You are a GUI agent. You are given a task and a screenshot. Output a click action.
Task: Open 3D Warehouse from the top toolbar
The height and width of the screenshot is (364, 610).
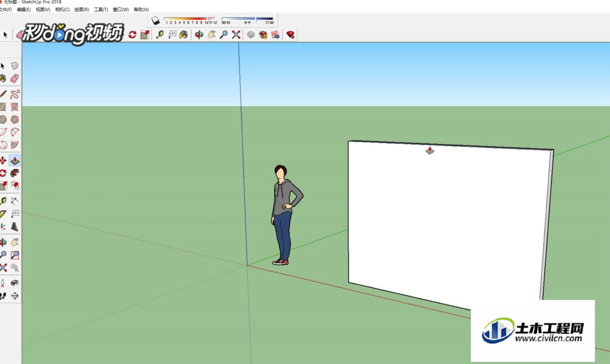[x=251, y=35]
